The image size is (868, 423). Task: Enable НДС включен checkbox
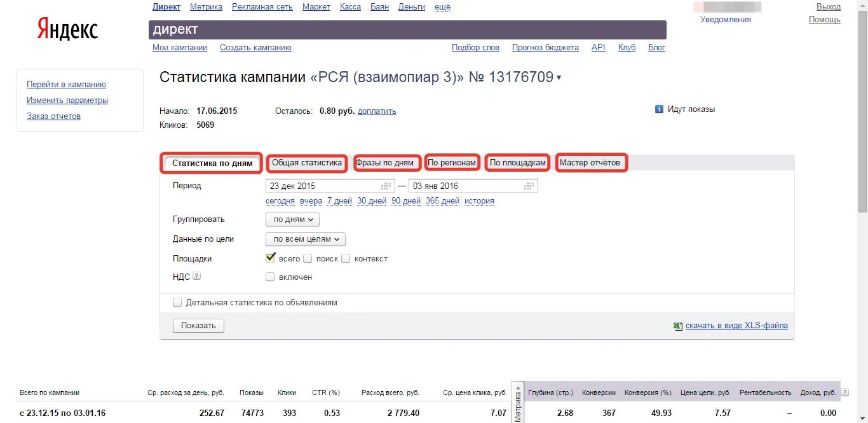[270, 277]
